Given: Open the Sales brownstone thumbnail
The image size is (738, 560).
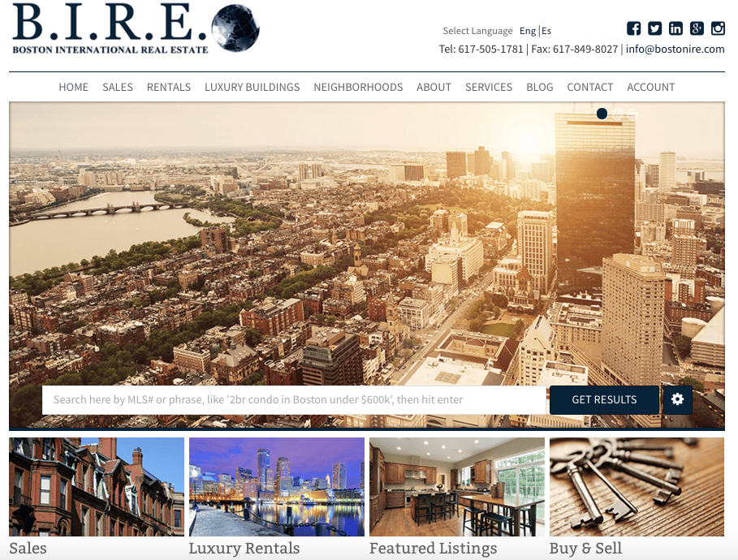Looking at the screenshot, I should click(x=97, y=487).
